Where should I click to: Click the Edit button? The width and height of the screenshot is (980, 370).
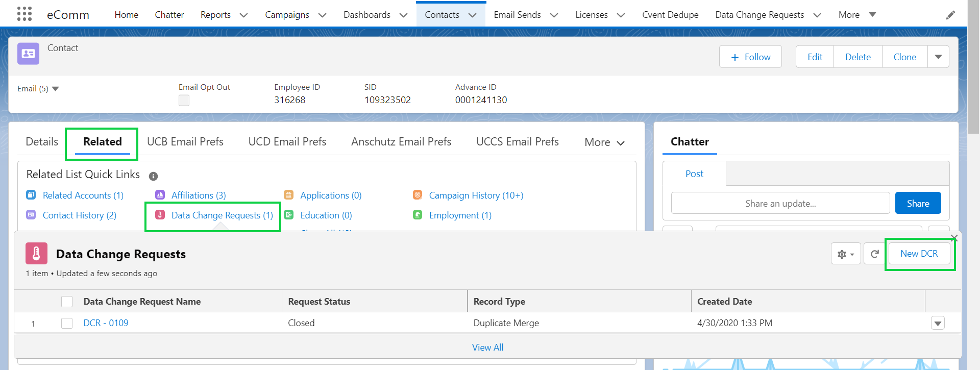[815, 57]
